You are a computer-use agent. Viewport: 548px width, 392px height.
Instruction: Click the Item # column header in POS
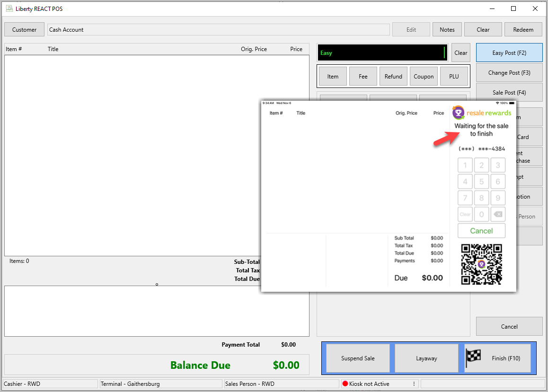pos(14,49)
